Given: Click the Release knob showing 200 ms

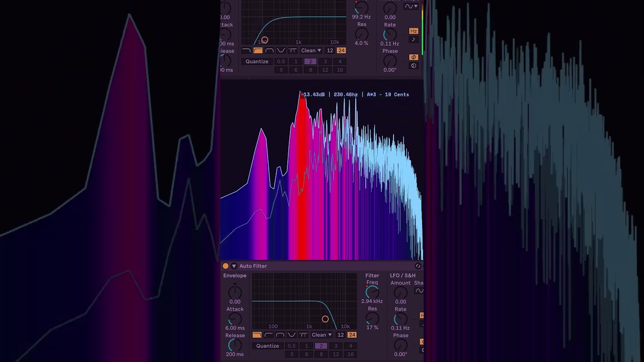Looking at the screenshot, I should point(234,345).
